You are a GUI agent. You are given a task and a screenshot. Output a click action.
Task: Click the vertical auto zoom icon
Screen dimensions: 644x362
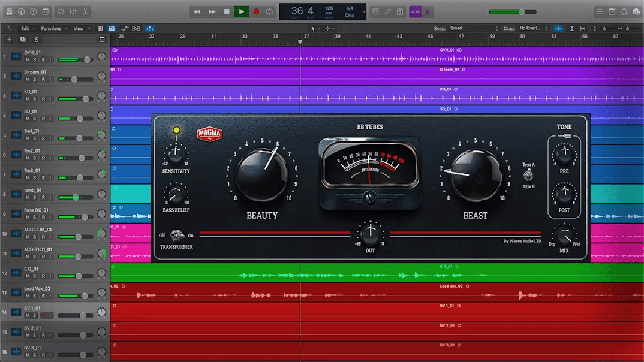click(x=571, y=28)
